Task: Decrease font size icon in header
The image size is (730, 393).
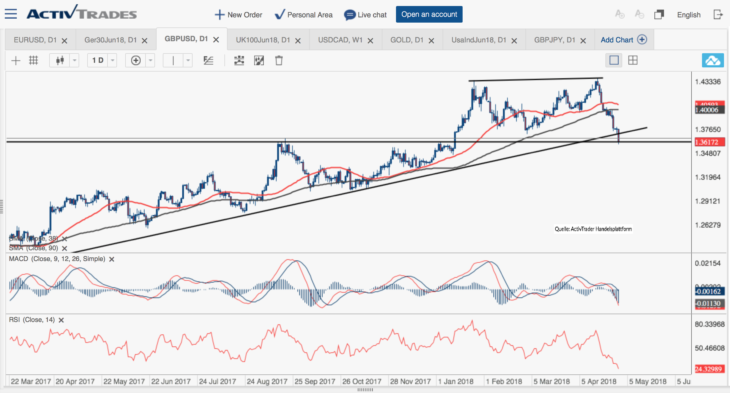Action: (639, 14)
